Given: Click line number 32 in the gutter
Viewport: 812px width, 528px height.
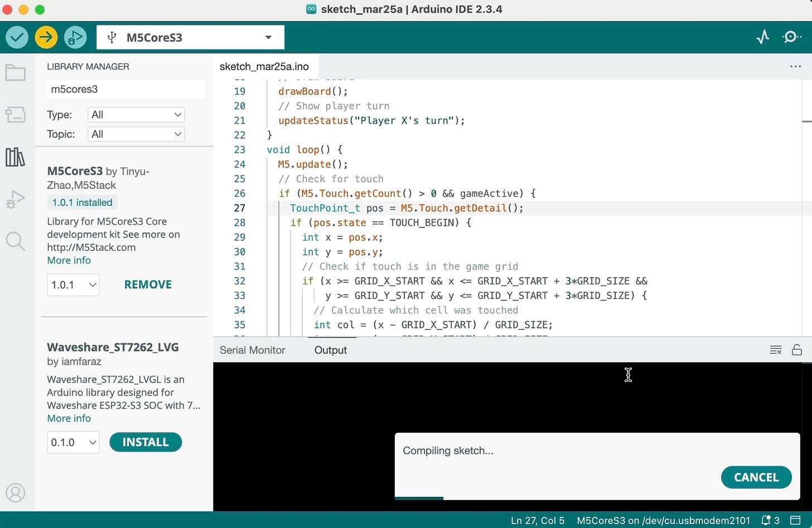Looking at the screenshot, I should click(239, 281).
